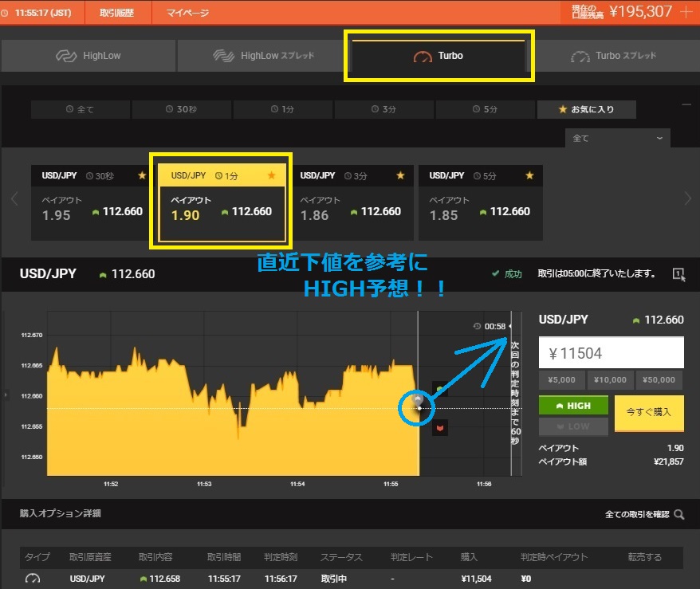Open the 全て asset filter dropdown

coord(618,138)
